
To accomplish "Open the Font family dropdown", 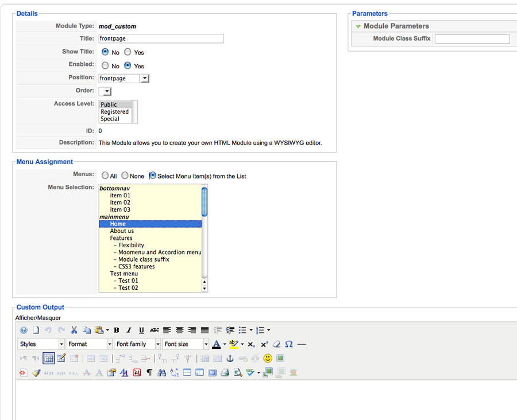I will coord(137,344).
